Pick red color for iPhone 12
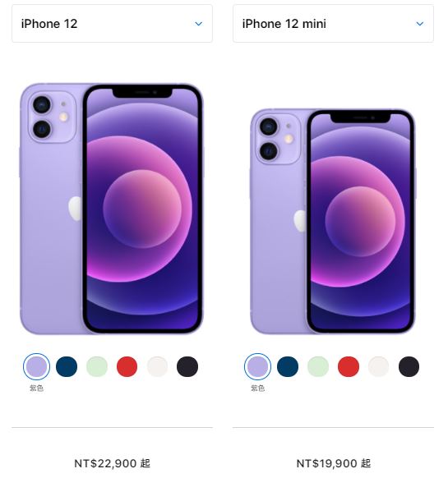The width and height of the screenshot is (448, 478). click(127, 366)
